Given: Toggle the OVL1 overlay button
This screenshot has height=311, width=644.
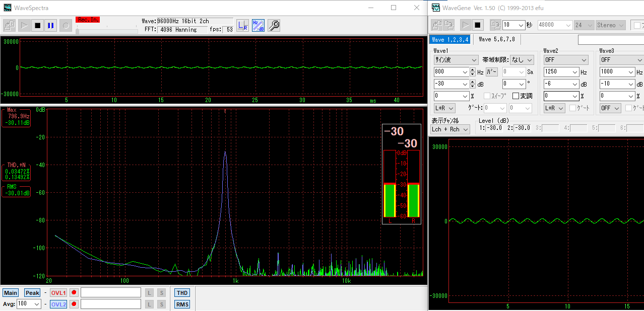Looking at the screenshot, I should (x=58, y=293).
